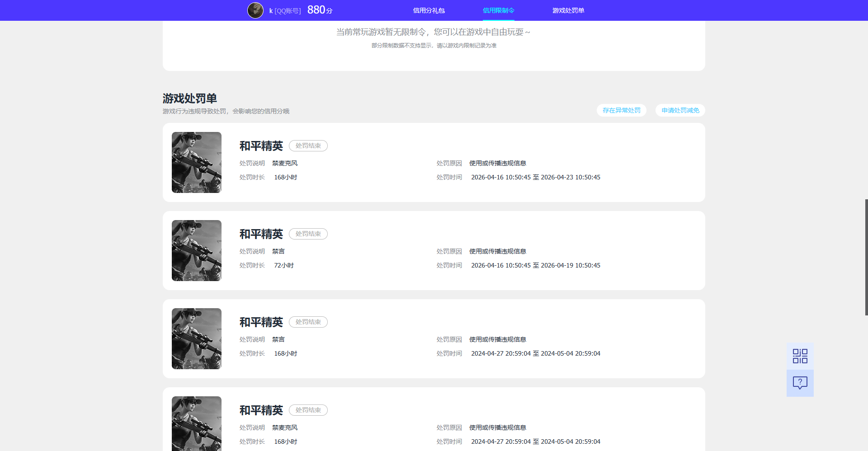Click 处罚结束 badge on 2024 禁言 card
This screenshot has height=451, width=868.
point(308,322)
